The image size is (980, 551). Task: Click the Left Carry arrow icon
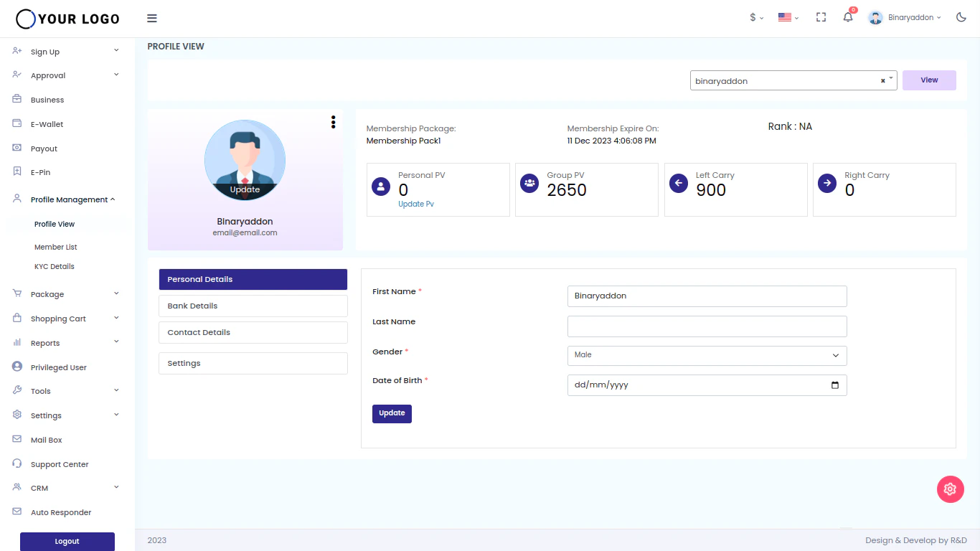click(678, 183)
